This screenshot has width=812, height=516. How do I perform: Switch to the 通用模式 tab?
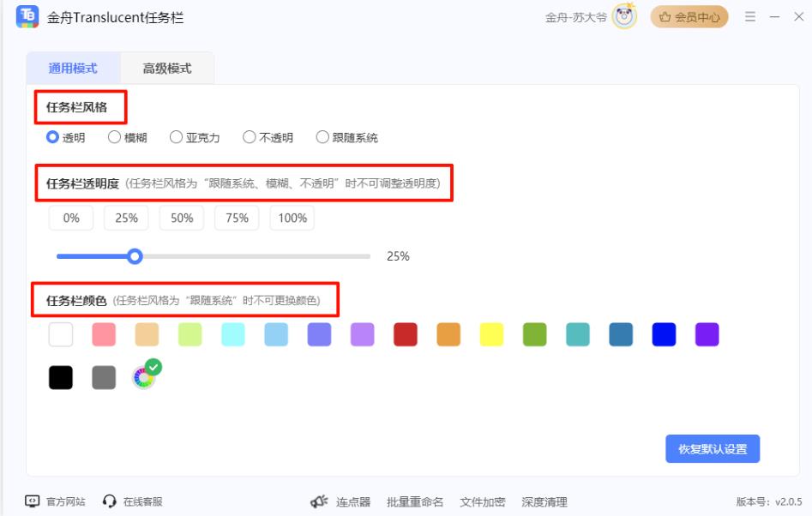pyautogui.click(x=73, y=69)
